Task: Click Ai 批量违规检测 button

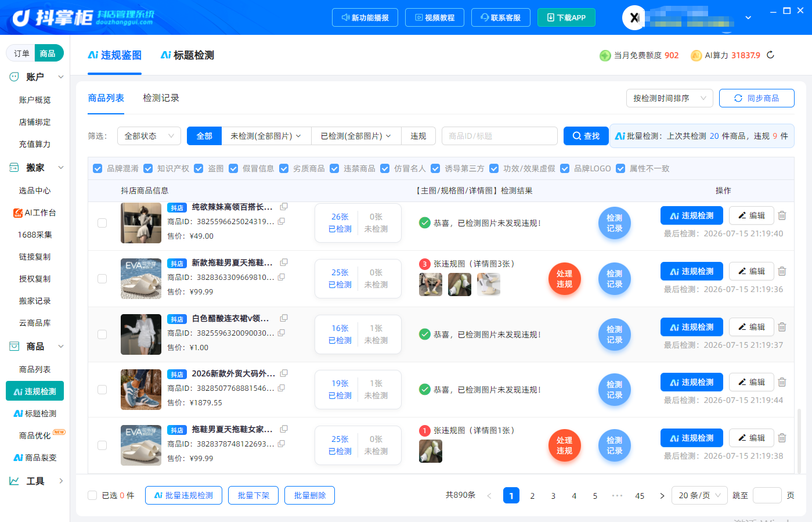Action: [x=183, y=495]
